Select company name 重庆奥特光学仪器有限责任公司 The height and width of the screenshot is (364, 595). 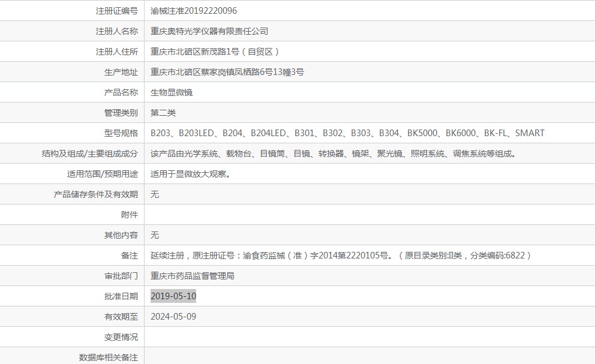pos(209,31)
